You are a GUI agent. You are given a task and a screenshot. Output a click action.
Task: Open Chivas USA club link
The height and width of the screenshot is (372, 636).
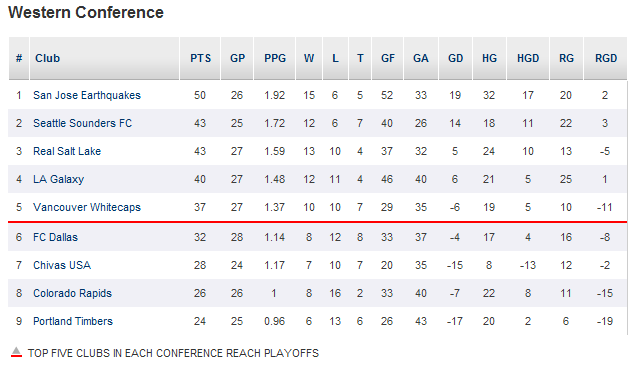click(x=62, y=265)
